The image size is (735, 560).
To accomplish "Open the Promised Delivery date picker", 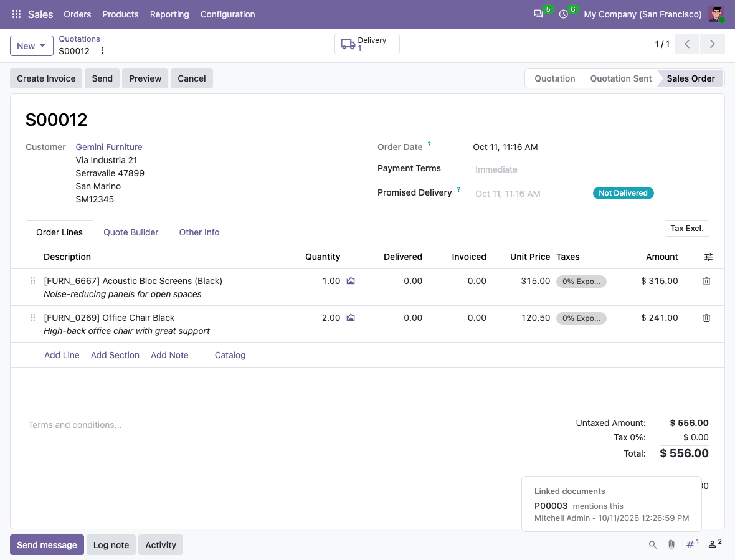I will pos(508,194).
